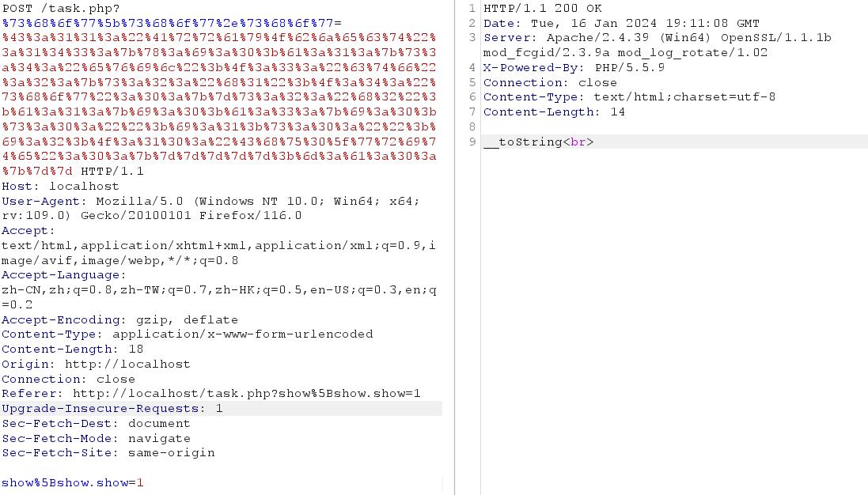
Task: Click the Upgrade-Insecure-Requests header line
Action: (x=112, y=409)
